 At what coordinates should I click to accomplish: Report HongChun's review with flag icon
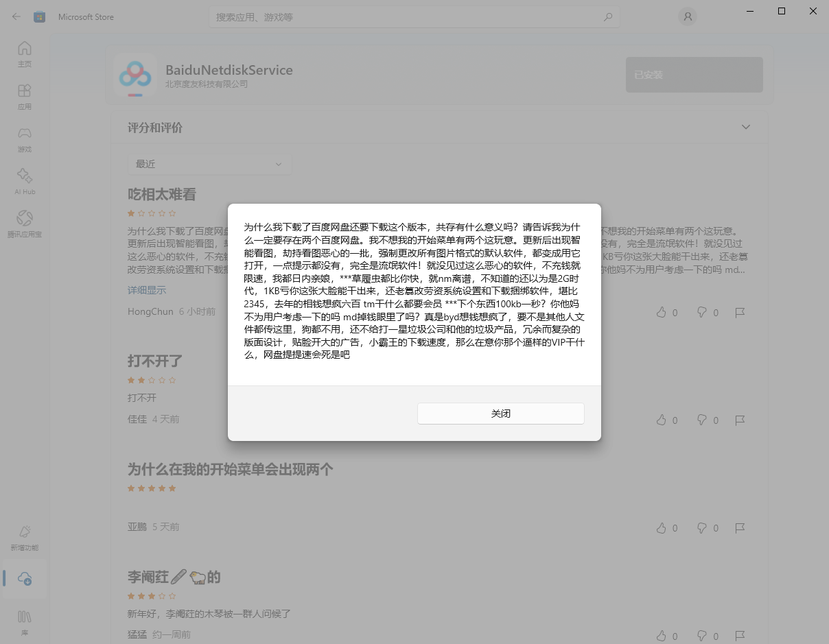click(x=740, y=312)
